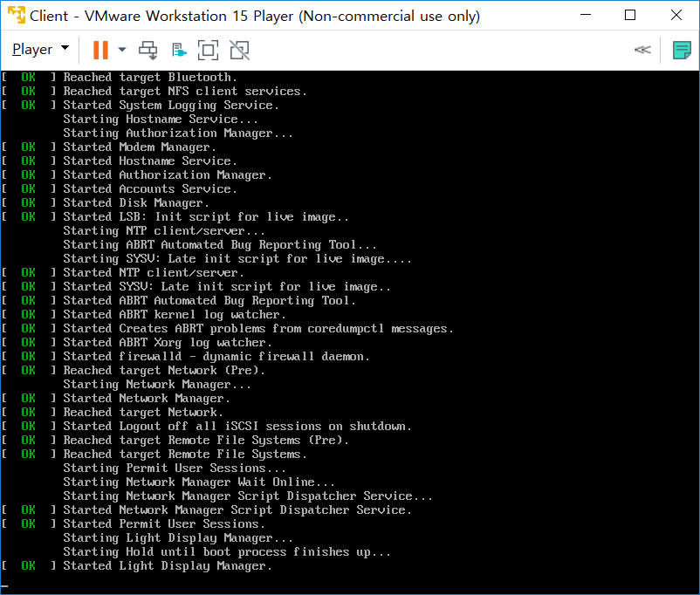
Task: Click 'Started Network Manager.' line
Action: (x=147, y=398)
